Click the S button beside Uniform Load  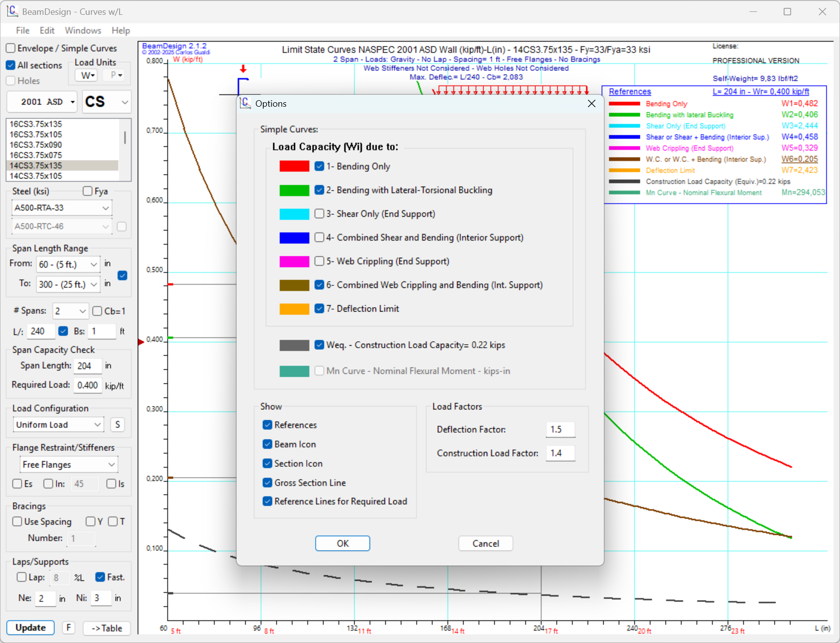(x=117, y=425)
